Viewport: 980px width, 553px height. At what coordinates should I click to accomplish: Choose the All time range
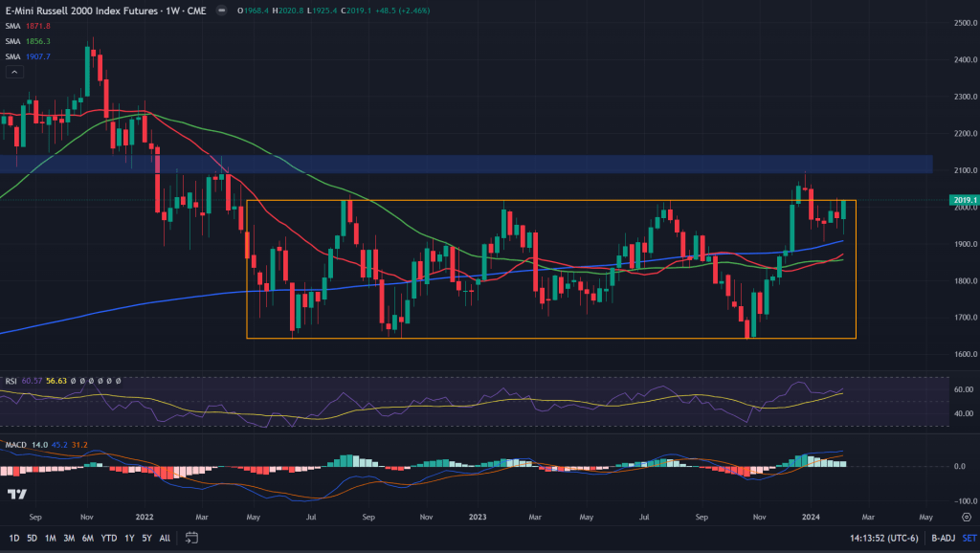click(x=166, y=537)
